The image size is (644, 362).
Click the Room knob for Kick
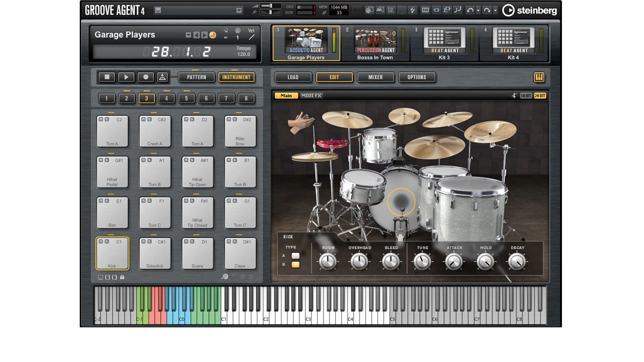tap(328, 262)
